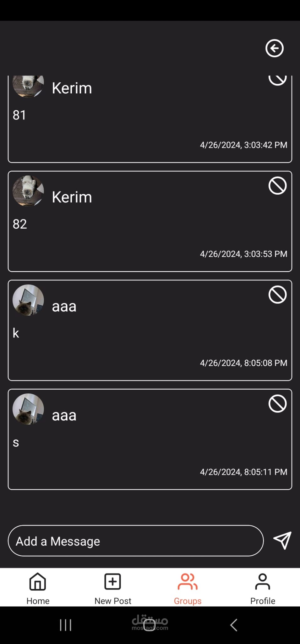Block the Kerim message reading 82

coord(277,186)
